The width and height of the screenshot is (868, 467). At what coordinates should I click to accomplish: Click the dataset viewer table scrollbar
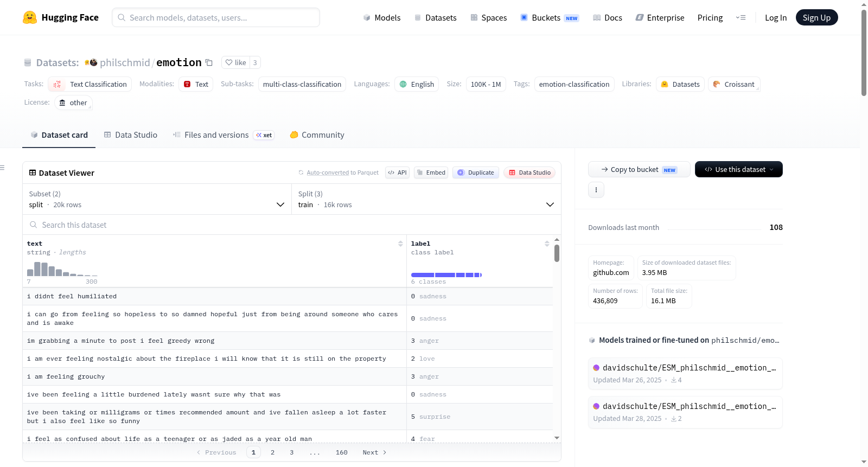point(557,253)
